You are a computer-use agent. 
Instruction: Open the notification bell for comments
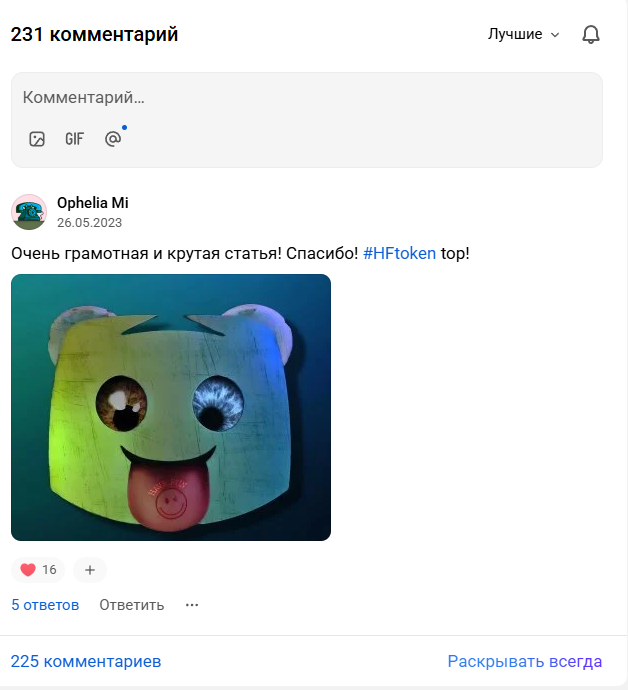pyautogui.click(x=591, y=34)
